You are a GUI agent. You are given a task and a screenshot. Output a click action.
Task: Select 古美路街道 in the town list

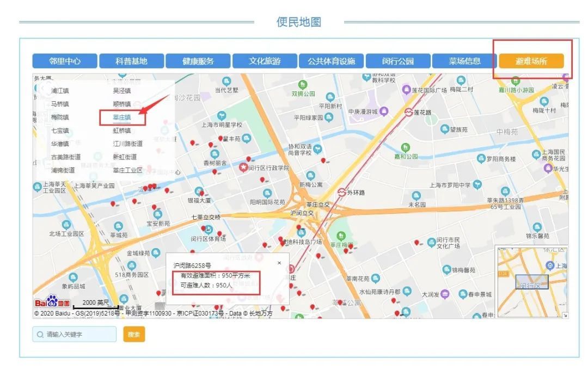click(66, 157)
